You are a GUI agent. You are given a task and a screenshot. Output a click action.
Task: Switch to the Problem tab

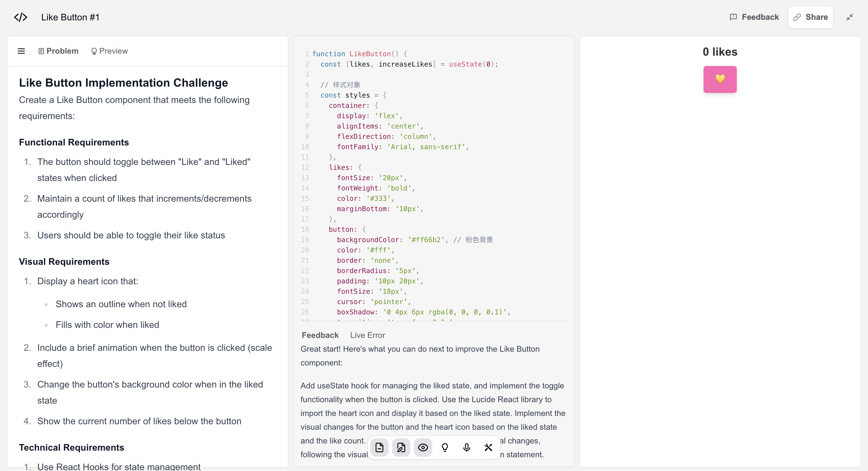click(x=59, y=51)
